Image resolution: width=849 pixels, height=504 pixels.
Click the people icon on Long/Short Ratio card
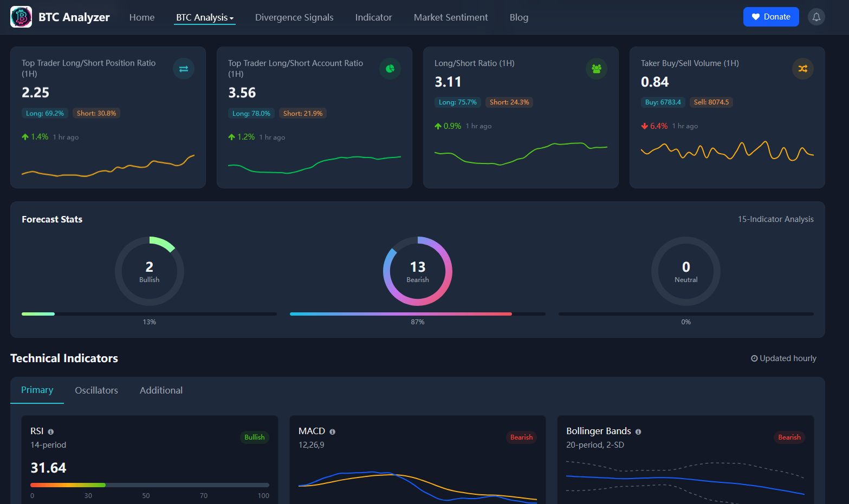click(597, 69)
